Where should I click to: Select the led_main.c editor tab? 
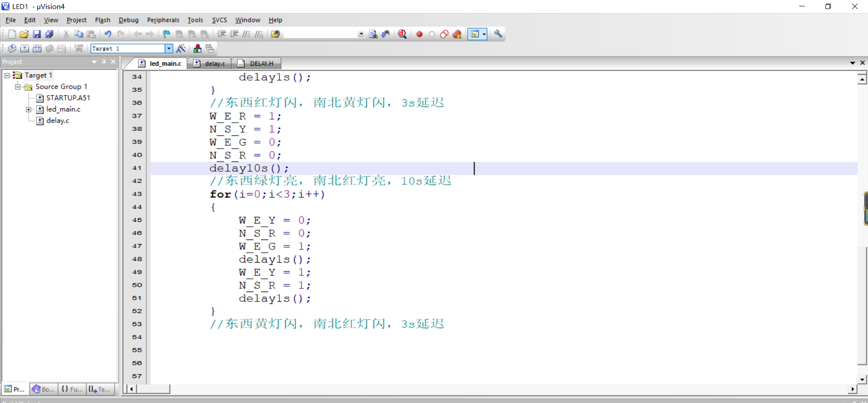pos(160,63)
